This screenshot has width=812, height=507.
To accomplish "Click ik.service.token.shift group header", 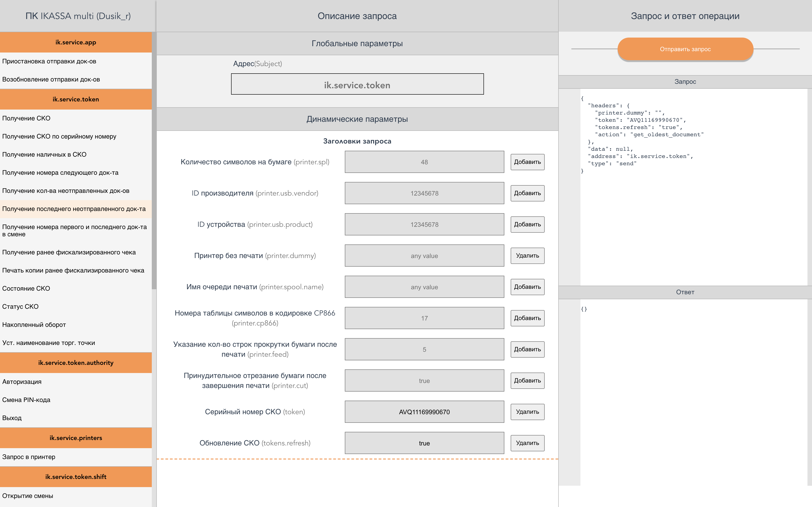I will tap(76, 477).
